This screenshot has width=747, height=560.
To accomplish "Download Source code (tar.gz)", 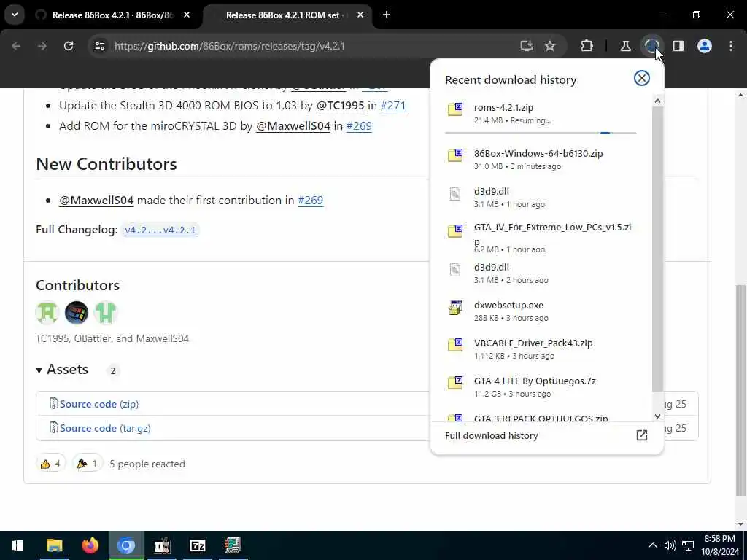I will coord(105,428).
